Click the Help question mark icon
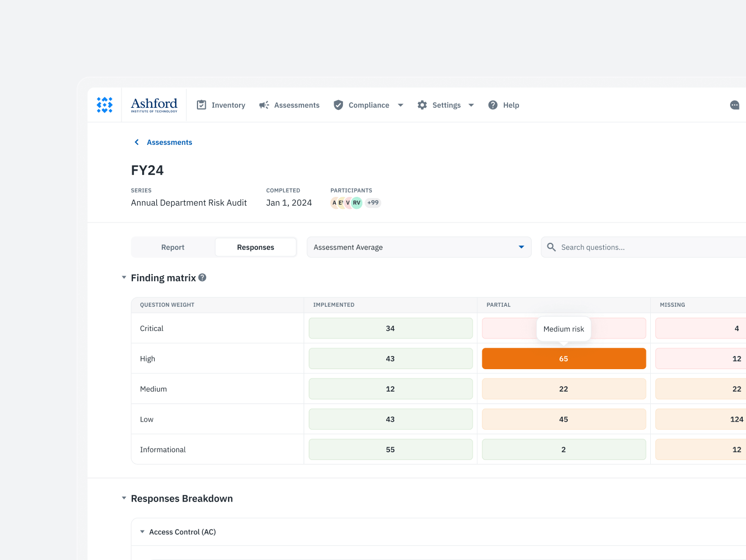746x560 pixels. pos(492,104)
